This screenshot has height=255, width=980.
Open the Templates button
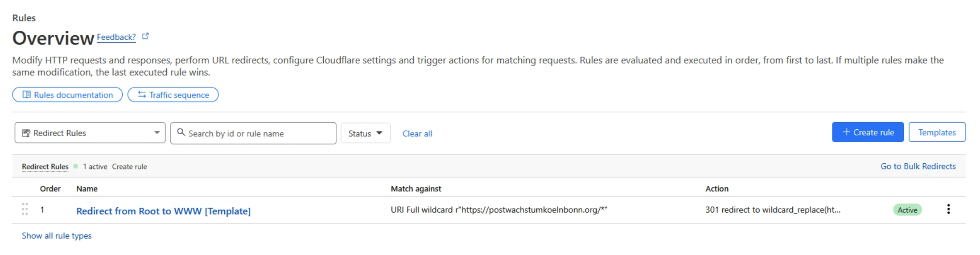pyautogui.click(x=937, y=132)
